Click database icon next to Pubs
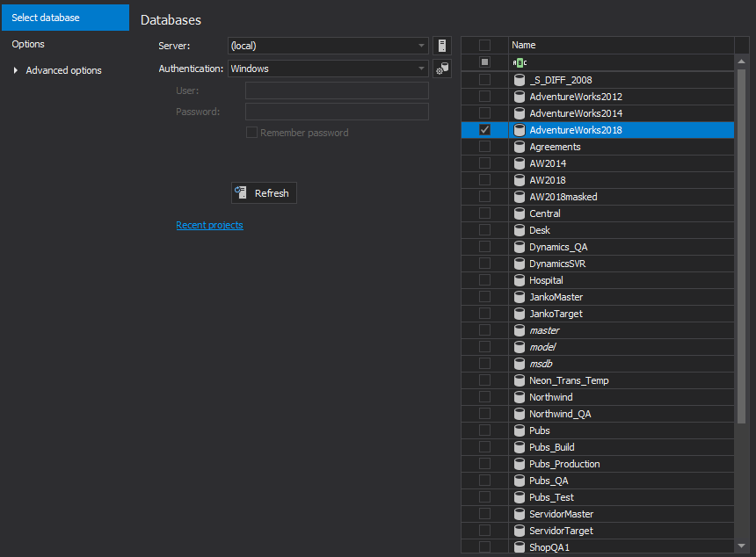The width and height of the screenshot is (756, 557). pyautogui.click(x=520, y=430)
